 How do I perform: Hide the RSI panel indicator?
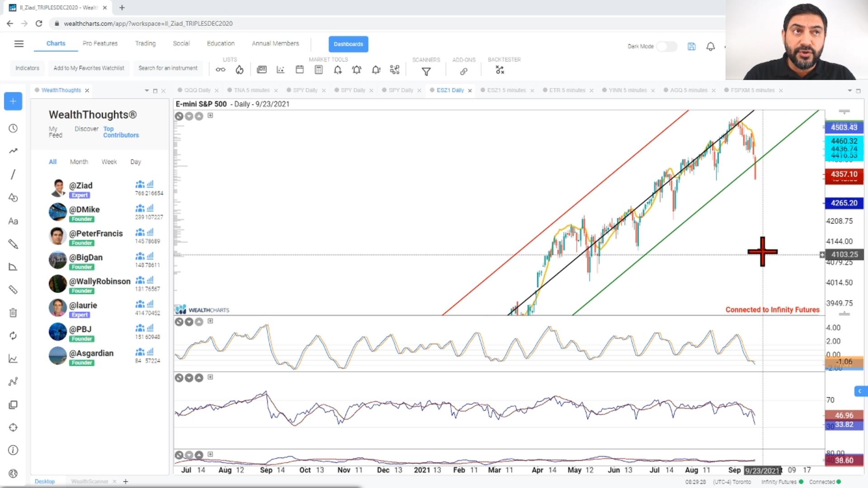[179, 378]
